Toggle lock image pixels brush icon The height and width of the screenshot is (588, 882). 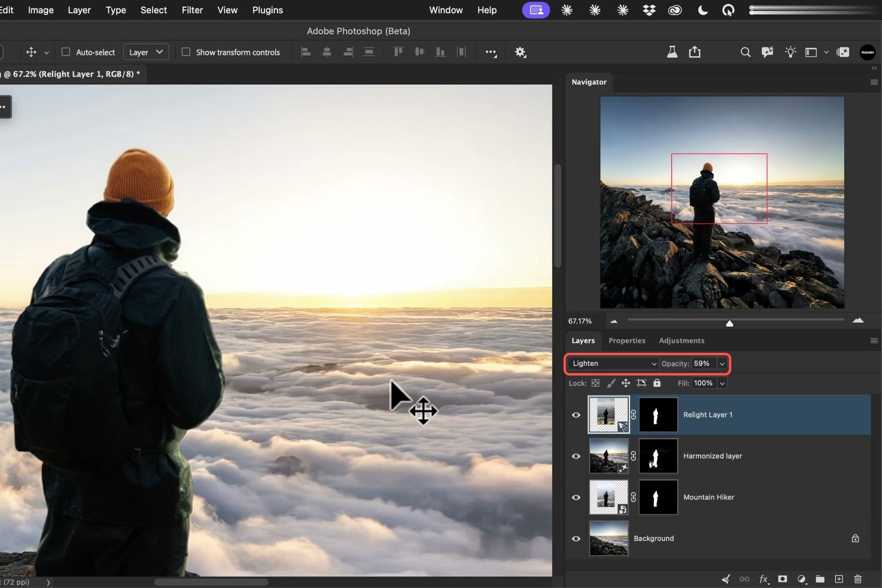pyautogui.click(x=611, y=383)
